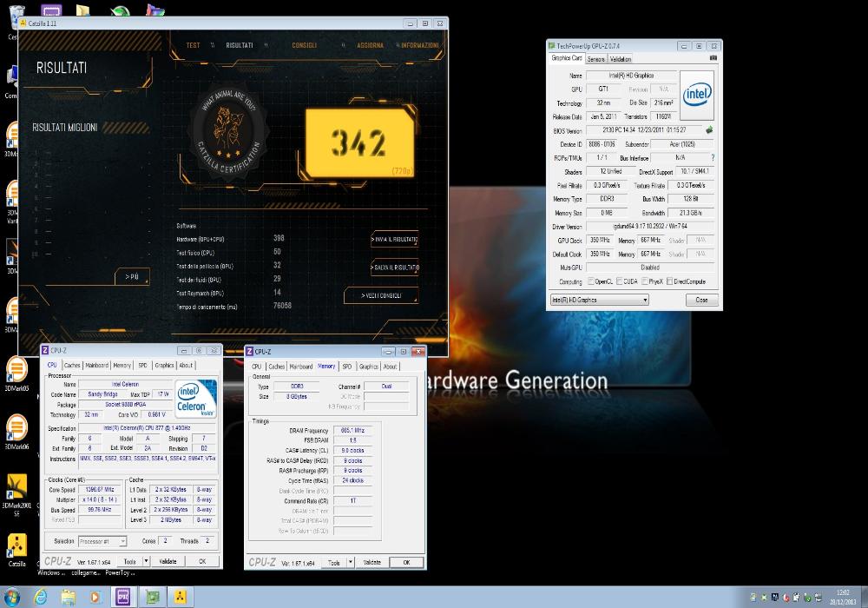The image size is (868, 608).
Task: Click the GPU-Z BIOS save chip icon
Action: pos(709,130)
